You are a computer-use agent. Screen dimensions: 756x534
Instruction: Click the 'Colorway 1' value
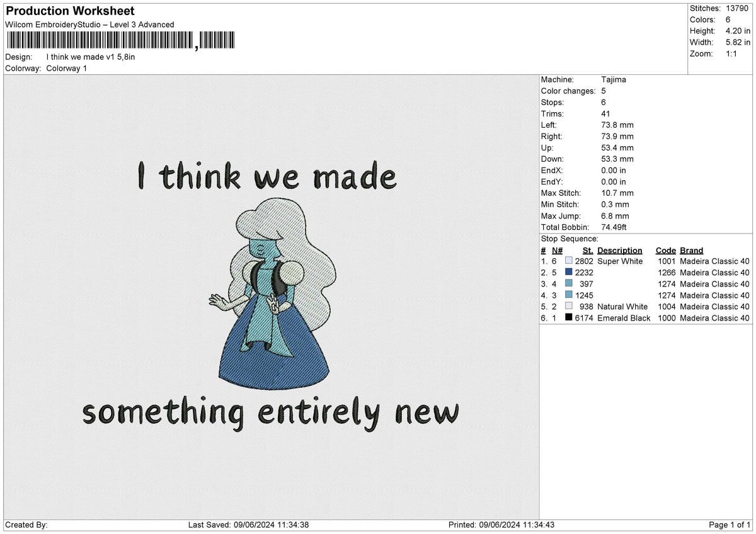(x=67, y=68)
